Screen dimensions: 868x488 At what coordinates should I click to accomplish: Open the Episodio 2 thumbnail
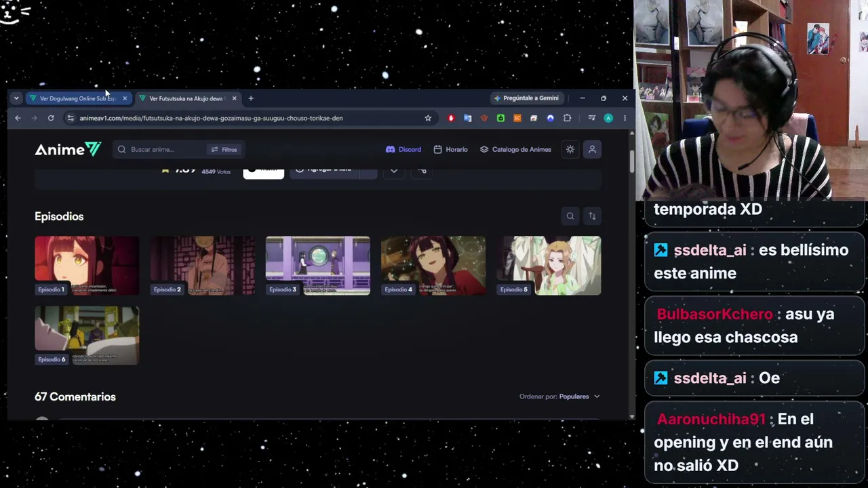[x=203, y=266]
